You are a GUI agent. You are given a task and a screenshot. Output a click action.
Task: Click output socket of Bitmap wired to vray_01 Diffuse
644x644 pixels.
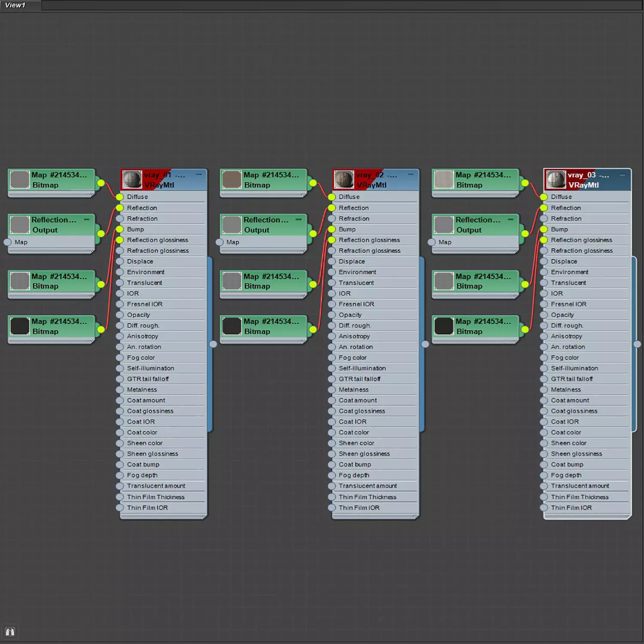pos(101,183)
